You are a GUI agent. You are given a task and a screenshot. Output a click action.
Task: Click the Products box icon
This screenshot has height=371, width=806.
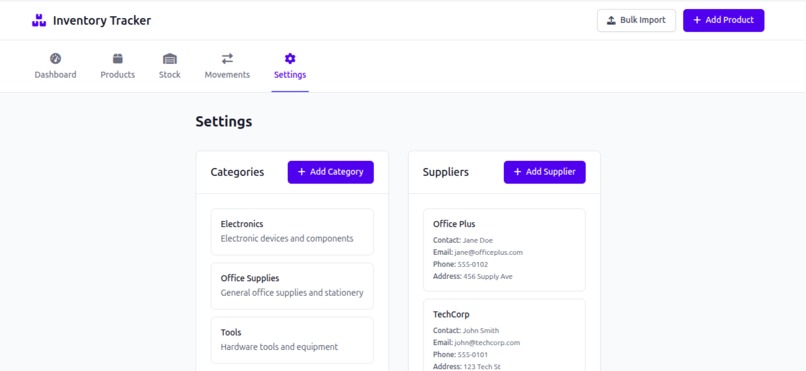pos(118,59)
